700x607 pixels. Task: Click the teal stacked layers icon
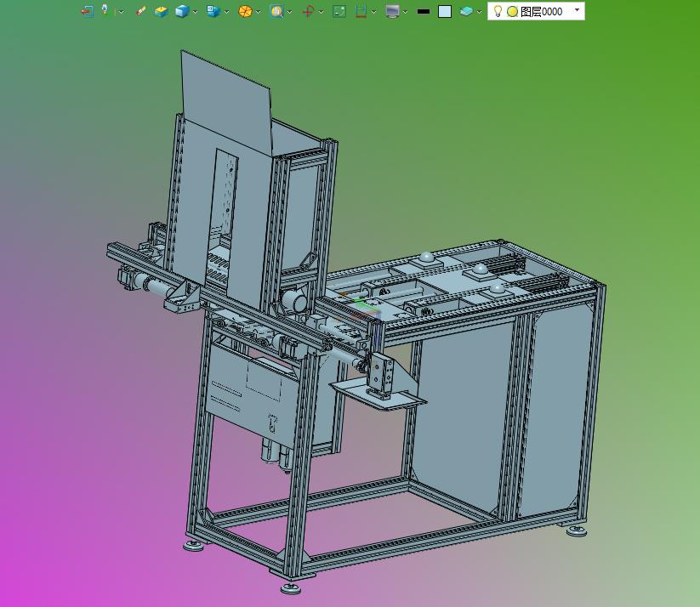coord(466,11)
